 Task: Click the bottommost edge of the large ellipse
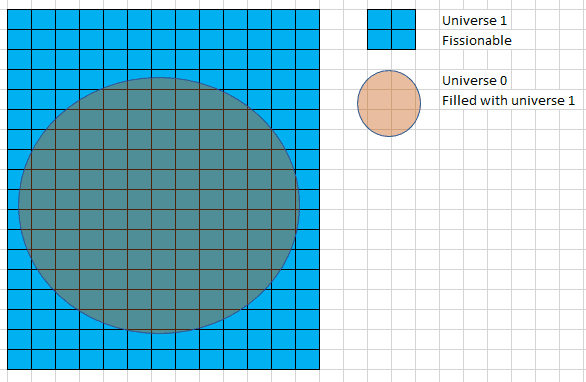[159, 333]
